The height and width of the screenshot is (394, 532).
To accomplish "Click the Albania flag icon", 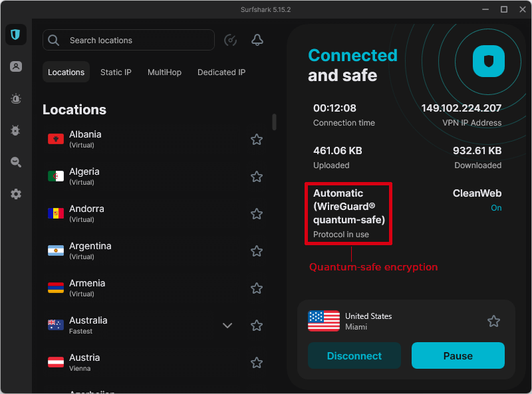I will (x=56, y=139).
